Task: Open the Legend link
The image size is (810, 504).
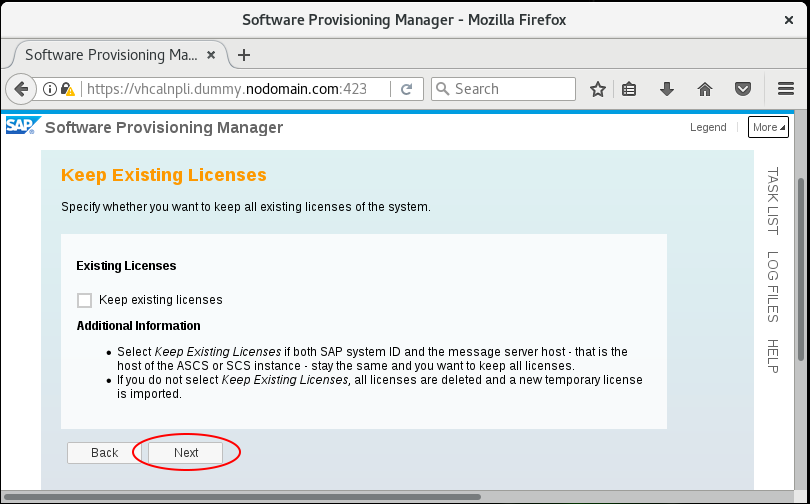Action: (x=708, y=127)
